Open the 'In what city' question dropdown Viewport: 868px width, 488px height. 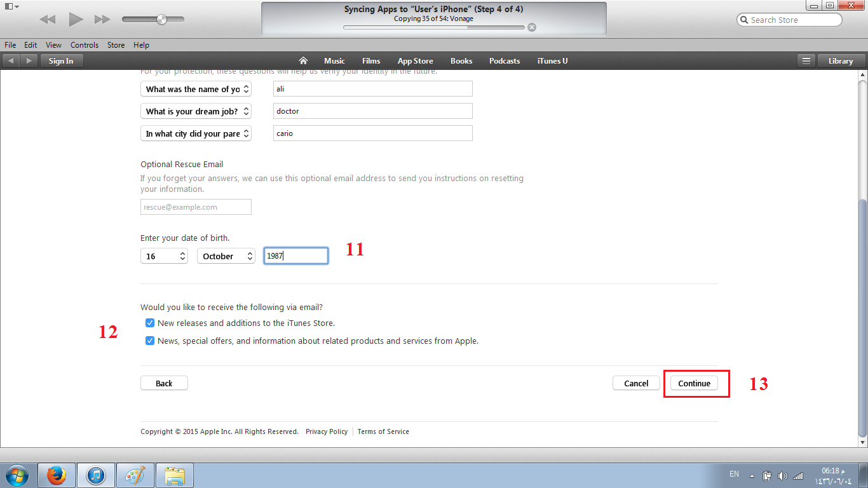coord(196,133)
